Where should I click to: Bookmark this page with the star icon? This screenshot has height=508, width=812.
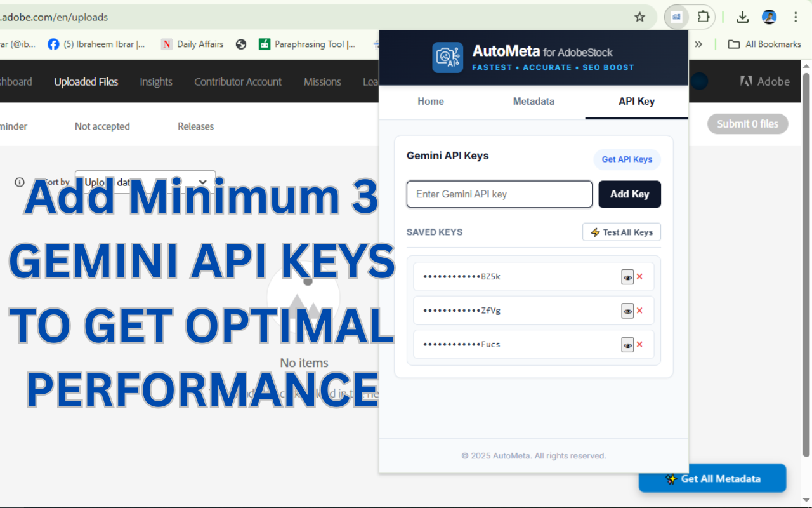tap(639, 17)
